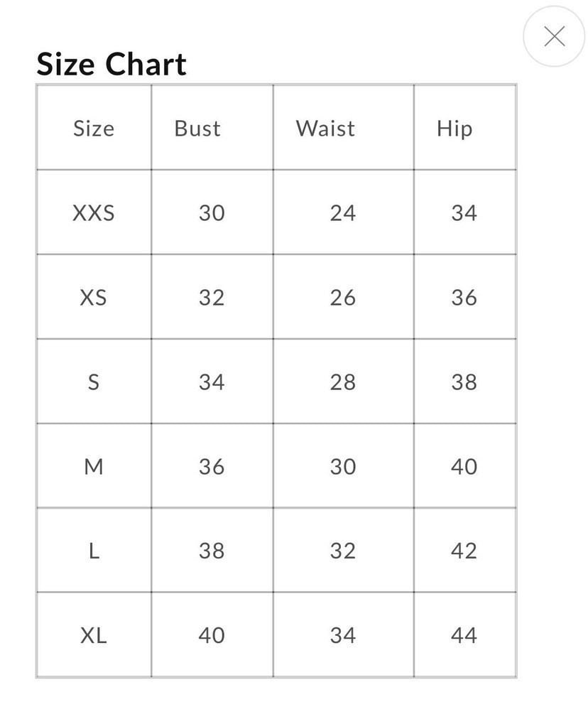
Task: Select the M bust value 36
Action: (212, 467)
